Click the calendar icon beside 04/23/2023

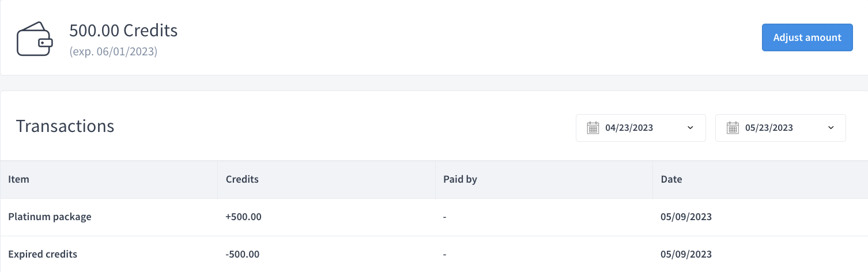click(593, 128)
